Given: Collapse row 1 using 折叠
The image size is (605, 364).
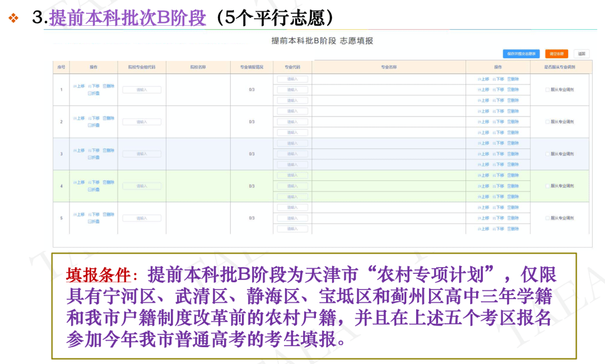Looking at the screenshot, I should (x=94, y=94).
